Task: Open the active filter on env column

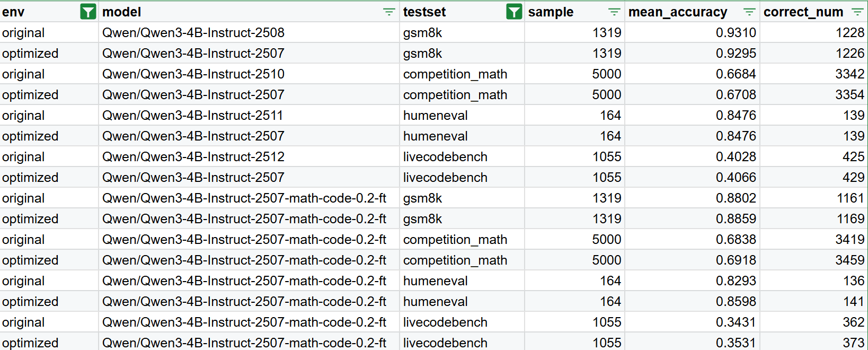Action: pos(88,12)
